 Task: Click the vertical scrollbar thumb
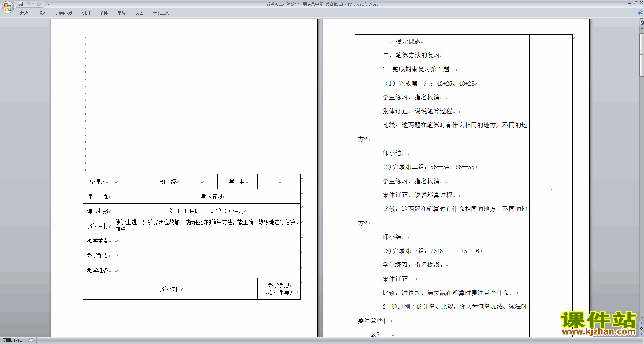[x=641, y=54]
